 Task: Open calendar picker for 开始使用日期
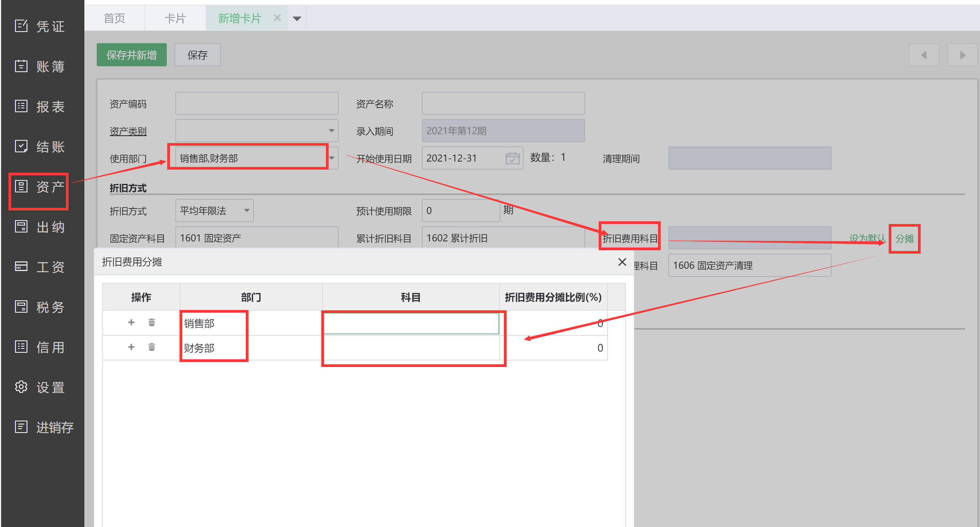pos(512,158)
